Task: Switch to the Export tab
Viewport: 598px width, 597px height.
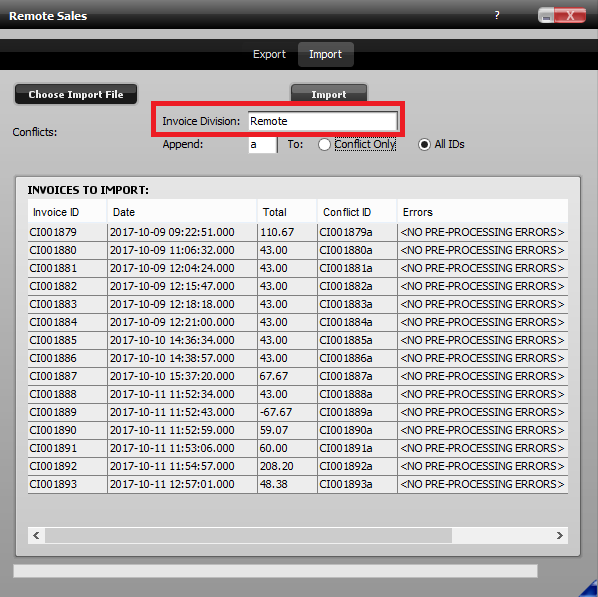Action: pos(269,54)
